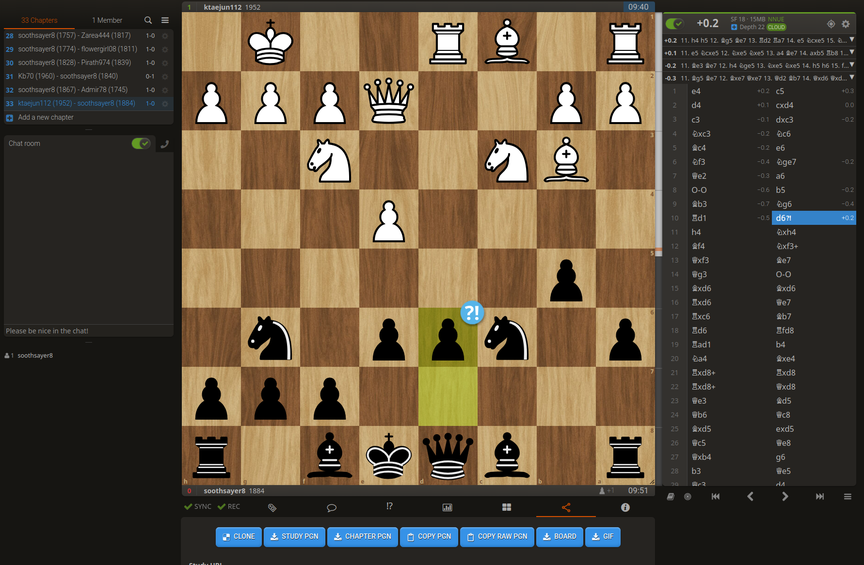Download the CHAPTER PGN
This screenshot has height=565, width=864.
(x=363, y=536)
